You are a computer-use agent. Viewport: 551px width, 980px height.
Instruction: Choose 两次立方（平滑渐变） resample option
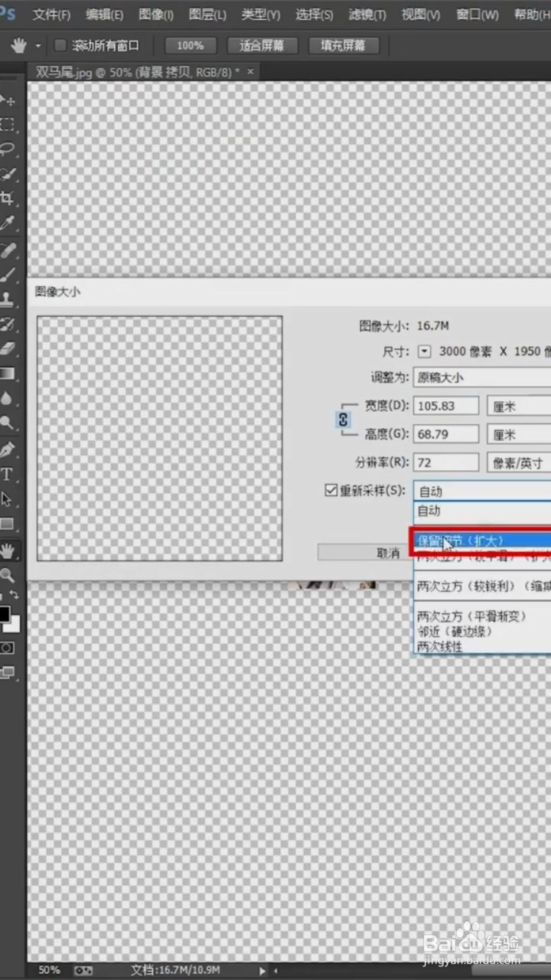[x=482, y=616]
